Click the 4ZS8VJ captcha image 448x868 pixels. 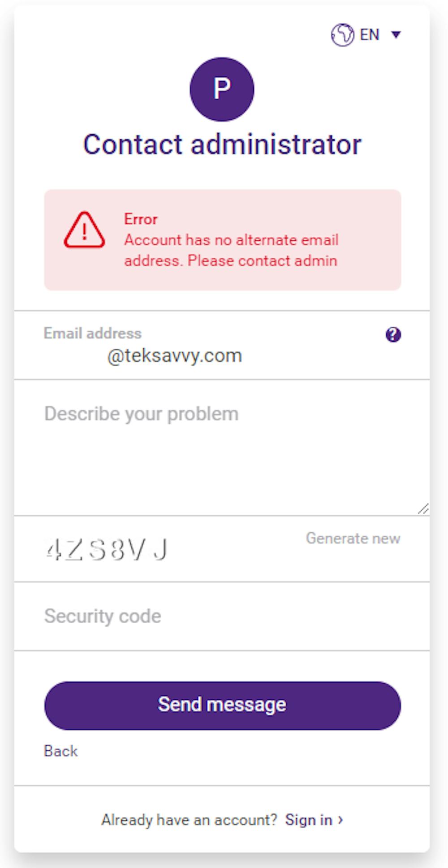point(107,550)
